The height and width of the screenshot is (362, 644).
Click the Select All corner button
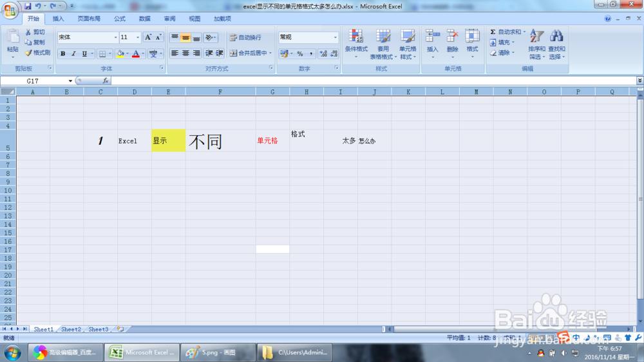tap(8, 91)
